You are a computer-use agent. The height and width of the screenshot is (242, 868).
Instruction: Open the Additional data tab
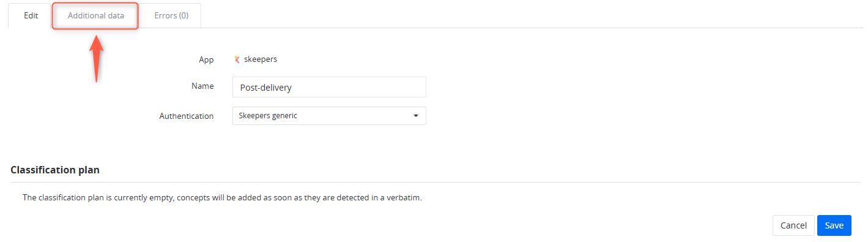coord(96,16)
